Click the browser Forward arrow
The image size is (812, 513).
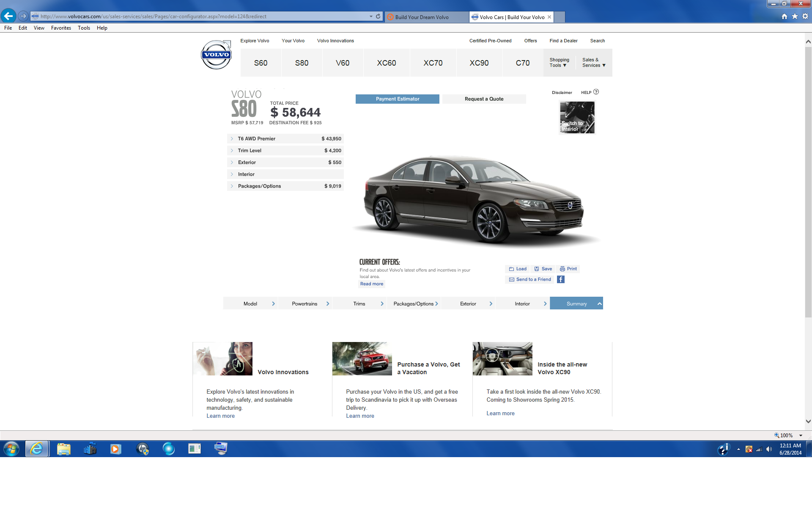(23, 16)
